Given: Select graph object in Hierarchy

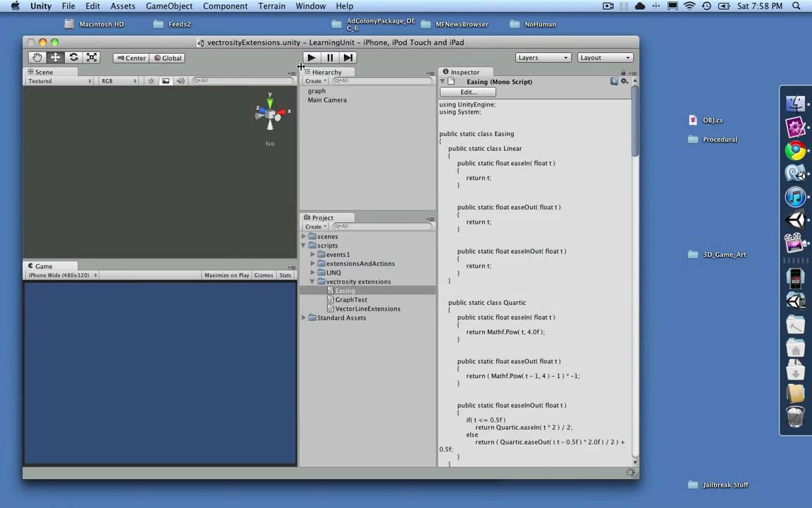Looking at the screenshot, I should (x=316, y=91).
